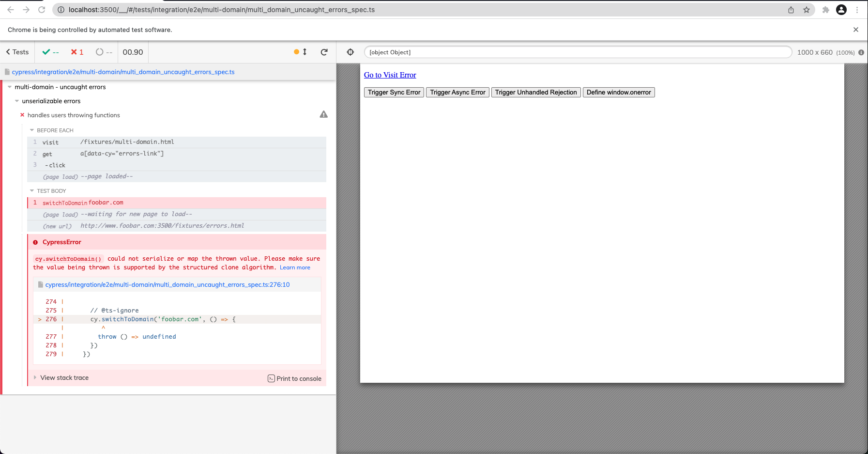
Task: Open the spec file link at line 276:10
Action: [x=168, y=284]
